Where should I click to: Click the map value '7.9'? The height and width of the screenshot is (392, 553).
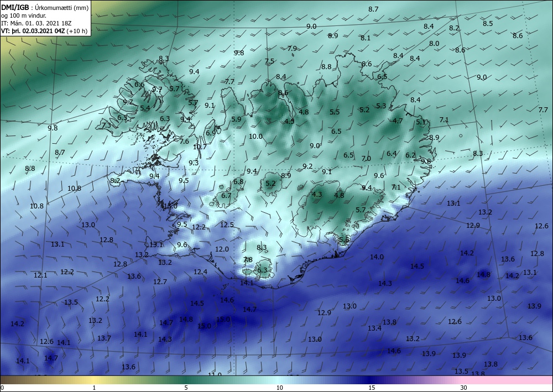[x=292, y=49]
